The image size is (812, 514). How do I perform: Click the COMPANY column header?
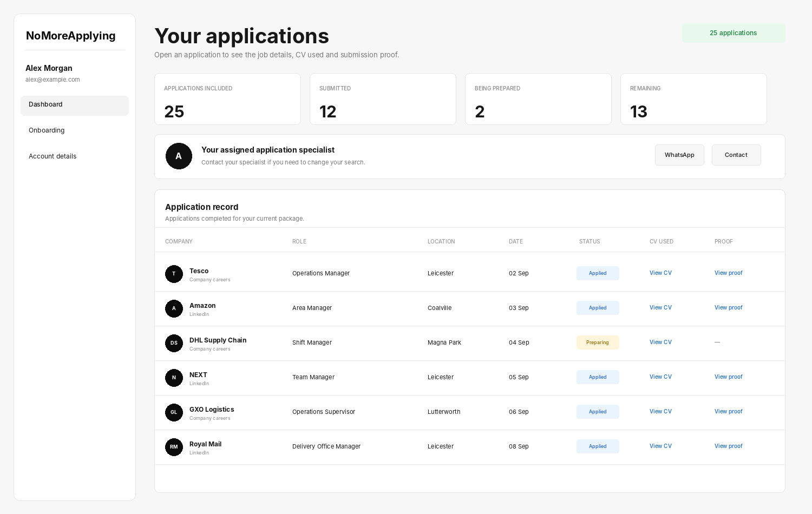click(179, 242)
